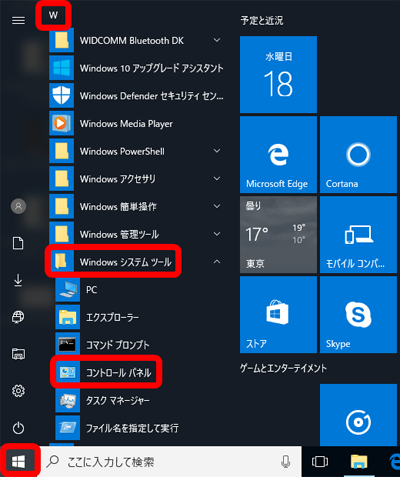Open the Network sidebar icon
Image resolution: width=400 pixels, height=477 pixels.
(x=18, y=317)
